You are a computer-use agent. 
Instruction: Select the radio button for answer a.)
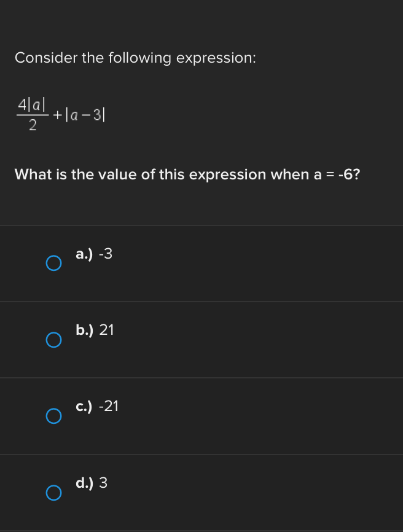coord(53,263)
